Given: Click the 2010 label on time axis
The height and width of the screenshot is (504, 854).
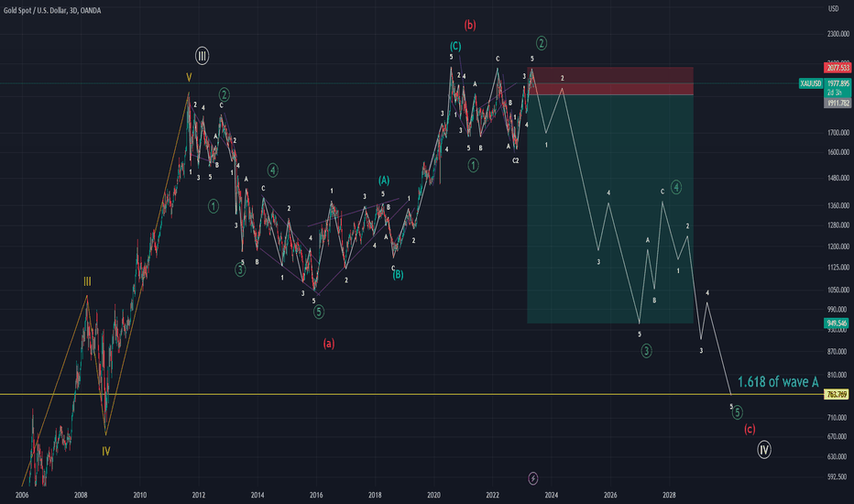Looking at the screenshot, I should pyautogui.click(x=139, y=495).
